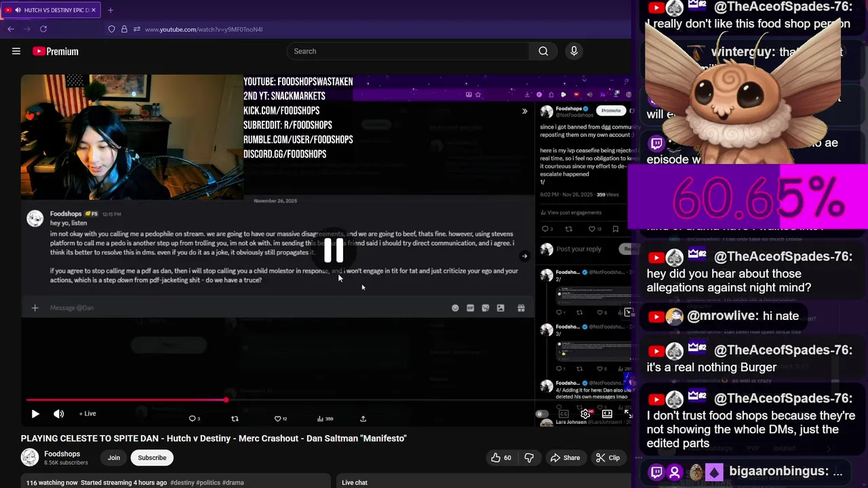
Task: Mute the tab via speaker icon
Action: click(x=17, y=10)
